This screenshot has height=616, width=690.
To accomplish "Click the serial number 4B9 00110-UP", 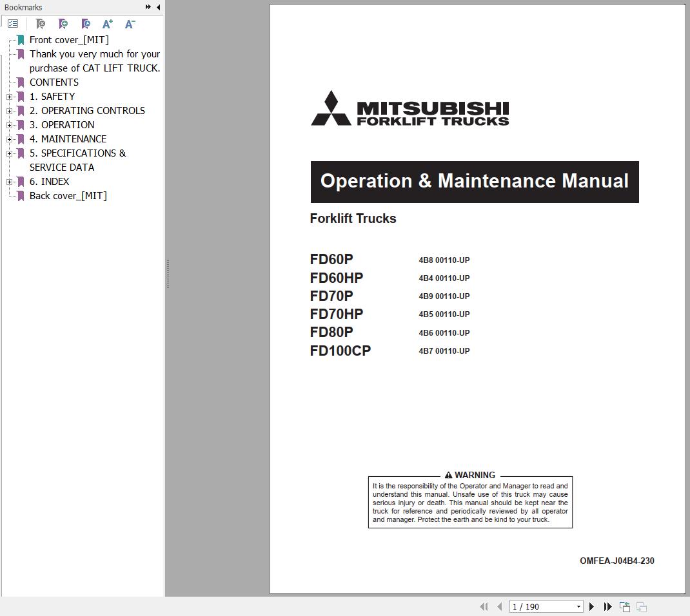I will pyautogui.click(x=444, y=296).
